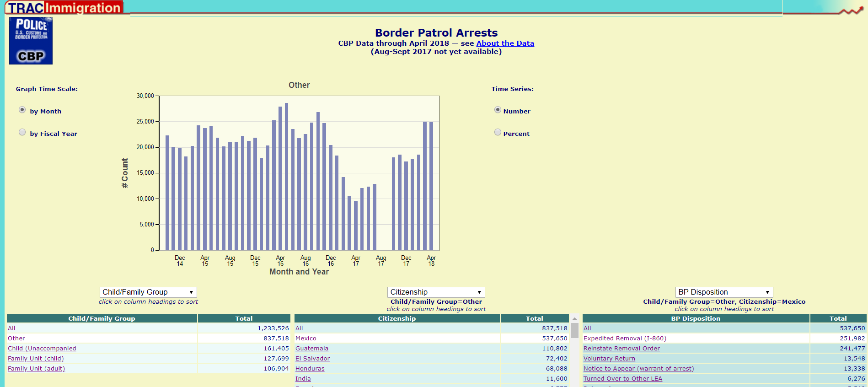Image resolution: width=868 pixels, height=387 pixels.
Task: Select Voluntary Return disposition link
Action: [x=609, y=359]
